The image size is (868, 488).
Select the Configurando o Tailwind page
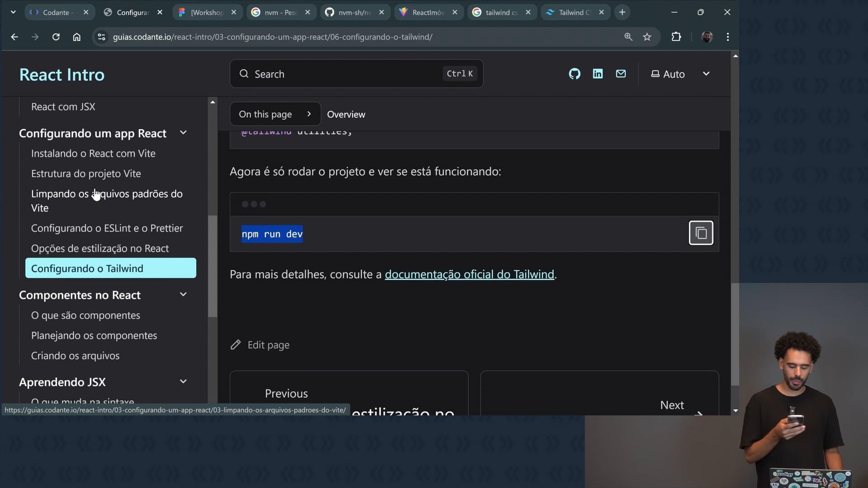pyautogui.click(x=111, y=268)
